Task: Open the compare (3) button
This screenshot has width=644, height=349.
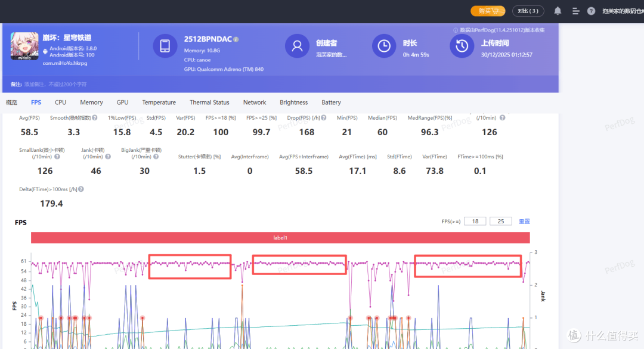Action: (528, 11)
